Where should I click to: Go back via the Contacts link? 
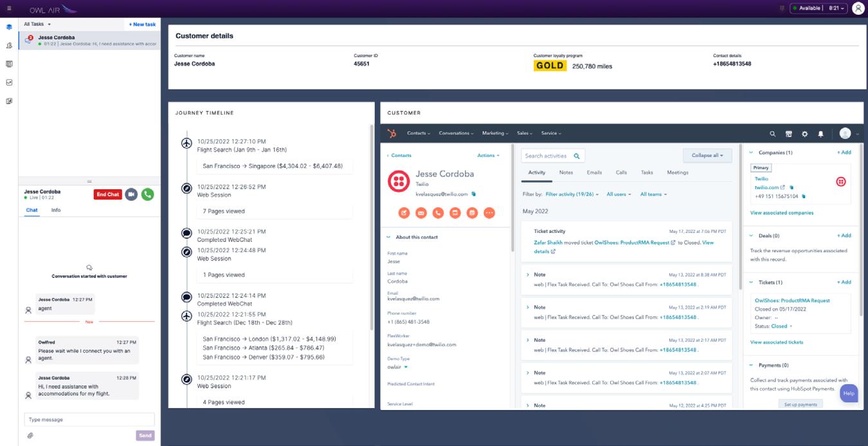(399, 155)
